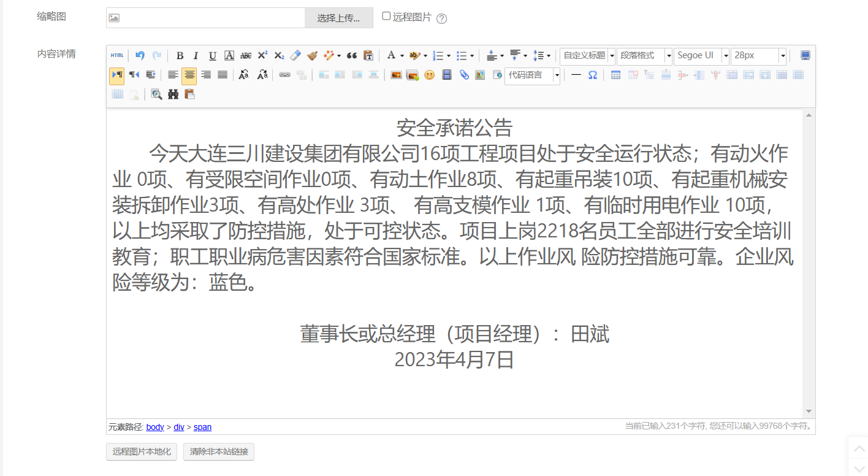Image resolution: width=868 pixels, height=476 pixels.
Task: Apply bold formatting
Action: 180,56
